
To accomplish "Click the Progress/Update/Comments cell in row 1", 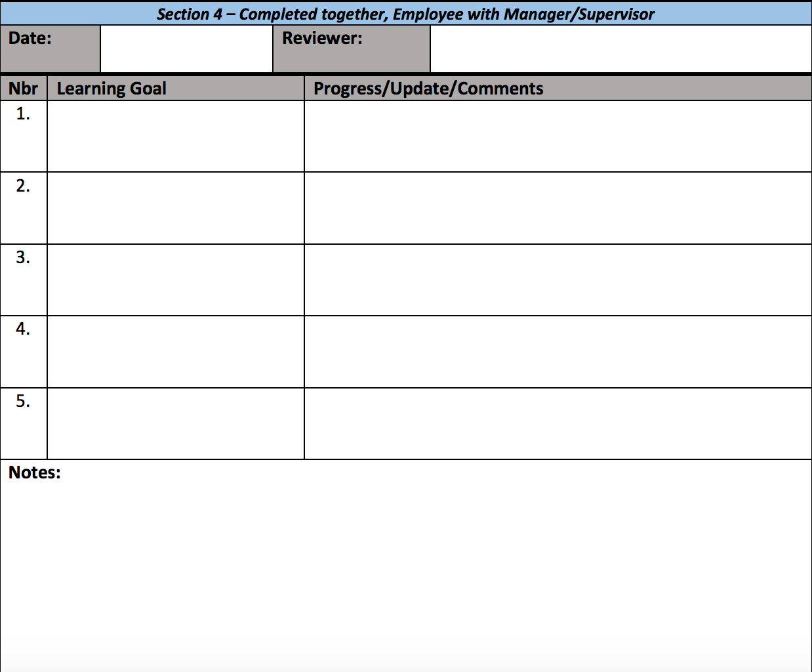I will [x=558, y=136].
